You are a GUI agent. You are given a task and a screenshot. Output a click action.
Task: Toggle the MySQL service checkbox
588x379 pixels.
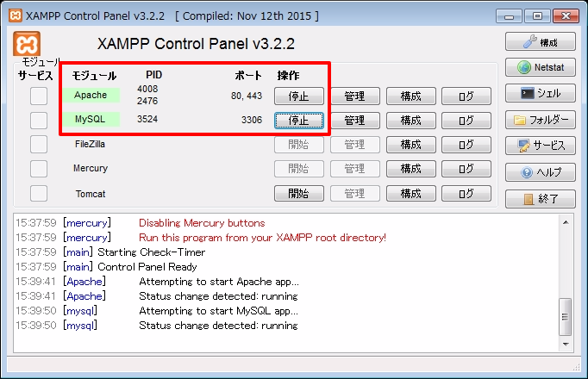(x=39, y=121)
